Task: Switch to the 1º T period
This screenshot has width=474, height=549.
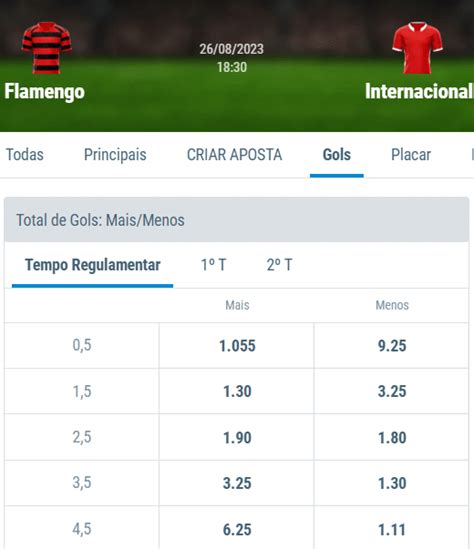Action: coord(213,265)
